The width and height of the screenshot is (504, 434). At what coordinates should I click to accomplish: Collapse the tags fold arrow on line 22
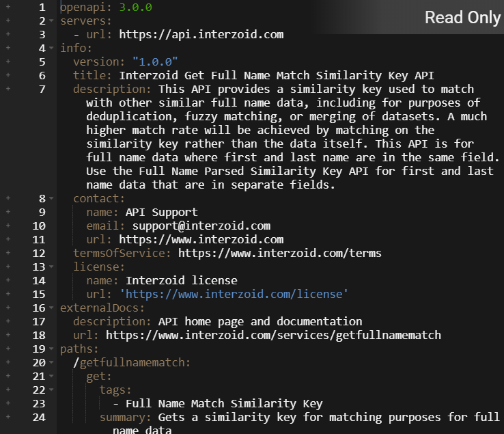tap(51, 390)
